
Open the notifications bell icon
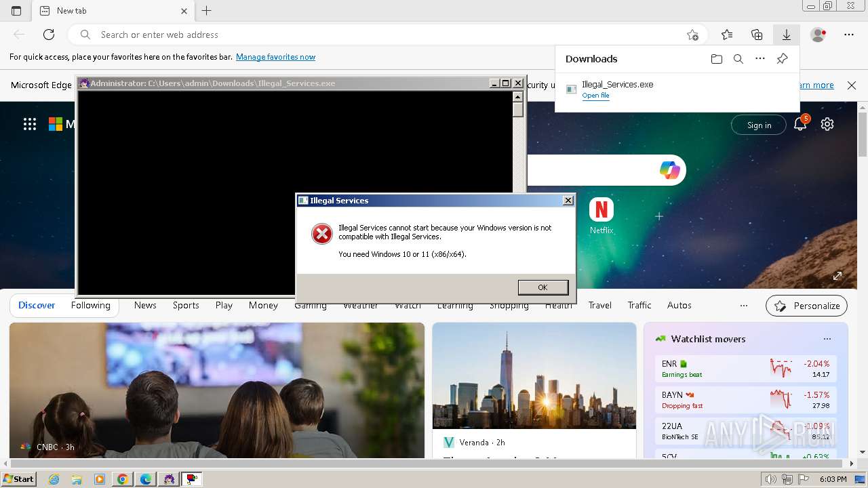(800, 124)
